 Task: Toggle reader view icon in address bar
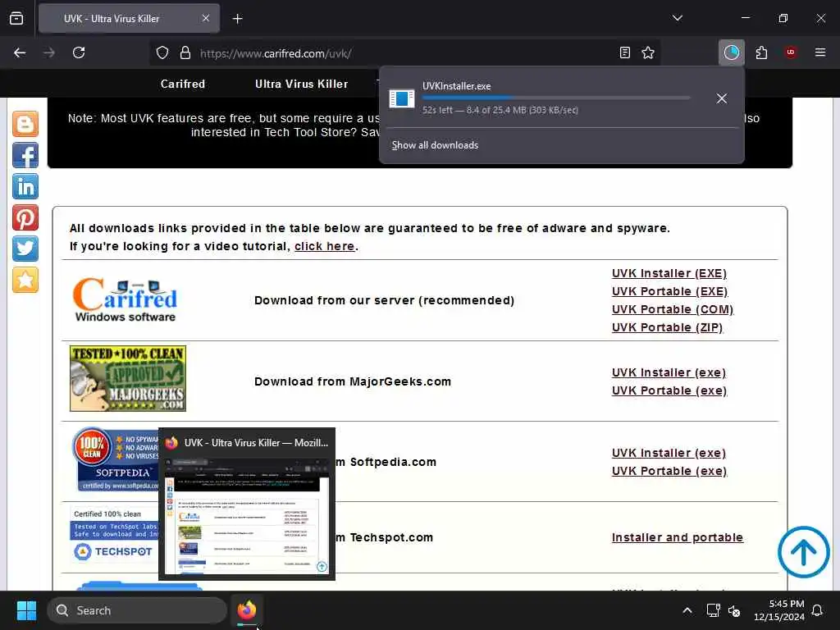point(624,52)
